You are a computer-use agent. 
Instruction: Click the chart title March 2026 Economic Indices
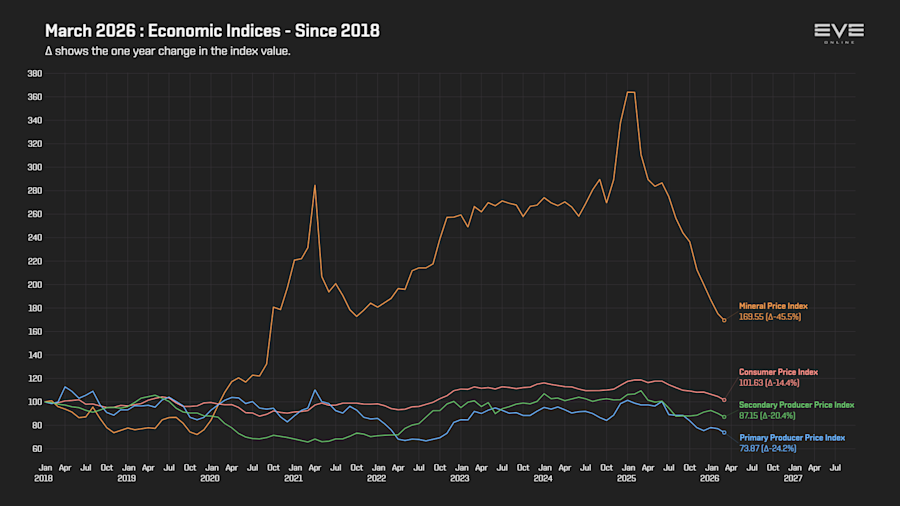212,31
